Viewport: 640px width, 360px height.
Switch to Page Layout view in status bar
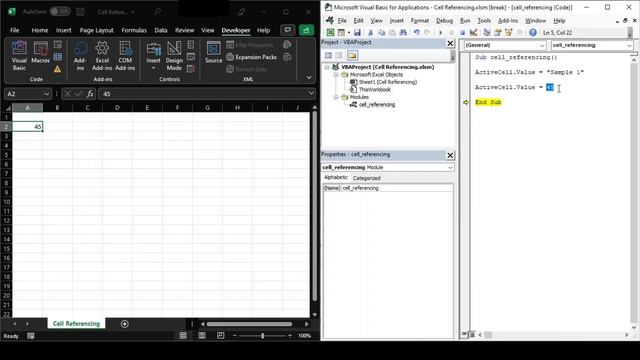[202, 336]
